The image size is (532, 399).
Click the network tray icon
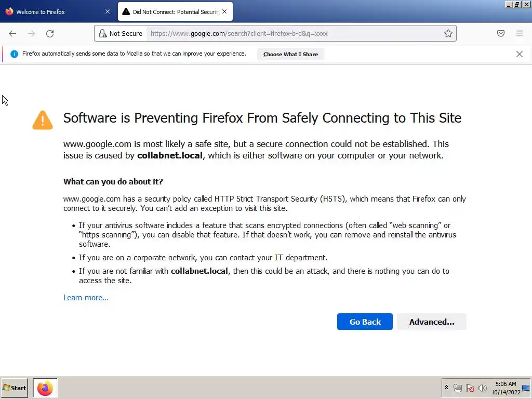tap(458, 388)
